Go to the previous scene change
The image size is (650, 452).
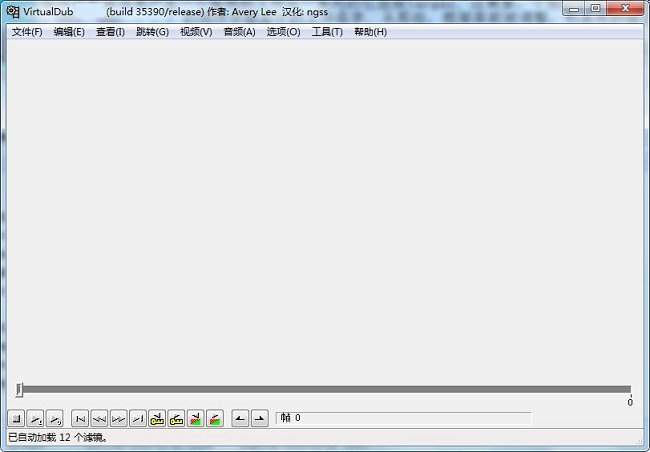(x=196, y=419)
